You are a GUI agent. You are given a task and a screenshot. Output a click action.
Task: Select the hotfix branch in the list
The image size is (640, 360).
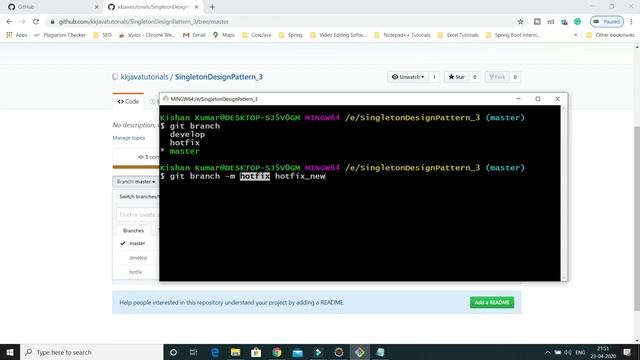tap(136, 272)
